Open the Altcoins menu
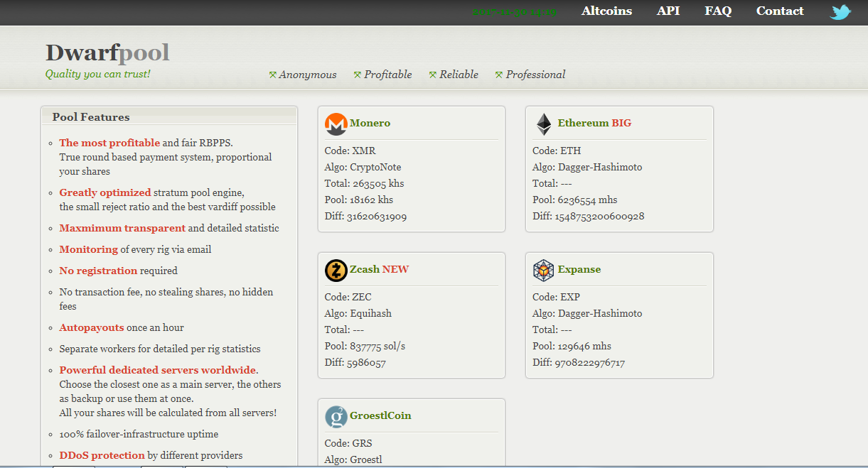The height and width of the screenshot is (468, 868). tap(606, 11)
